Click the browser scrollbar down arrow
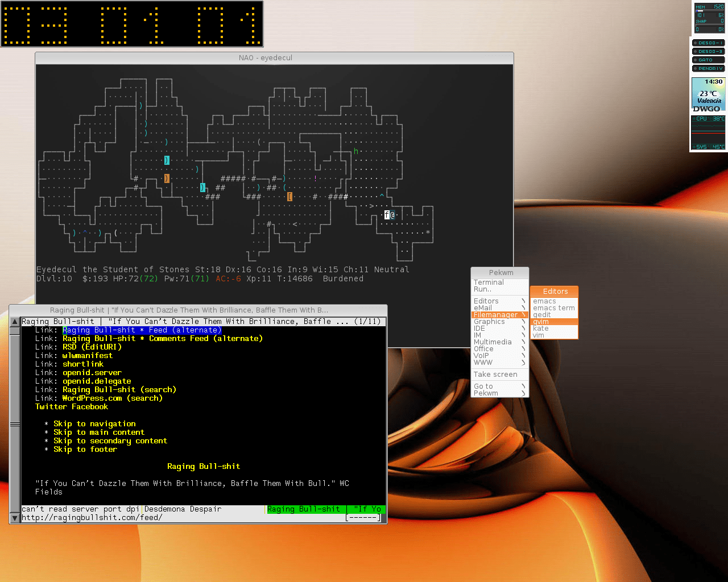The image size is (728, 582). pos(15,518)
